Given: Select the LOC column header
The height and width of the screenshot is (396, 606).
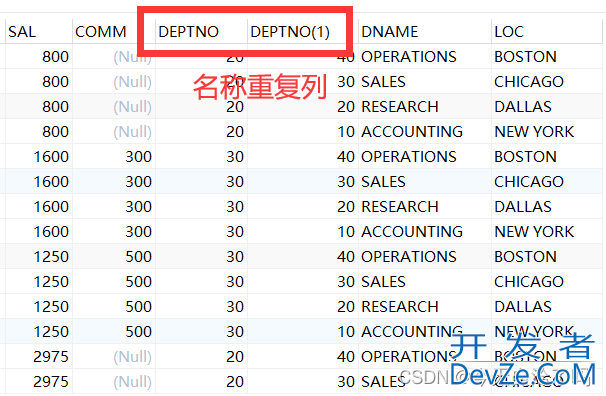Looking at the screenshot, I should tap(509, 32).
